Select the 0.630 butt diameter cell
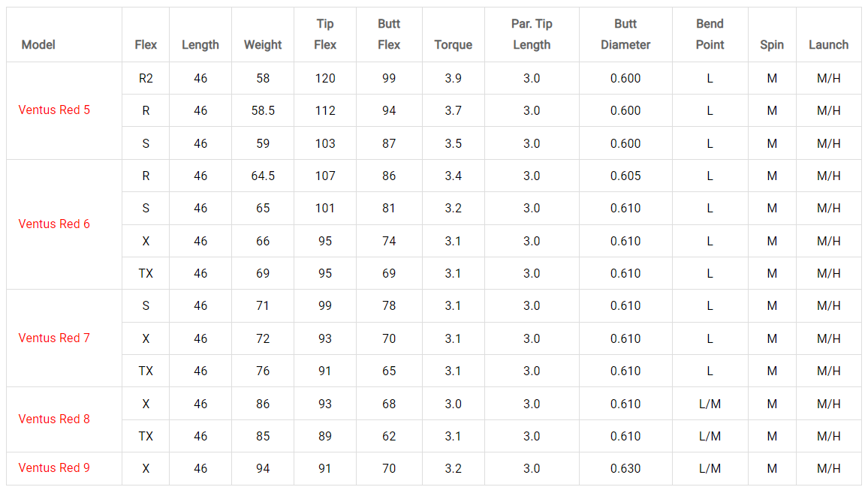Viewport: 868px width, 493px height. (x=625, y=469)
